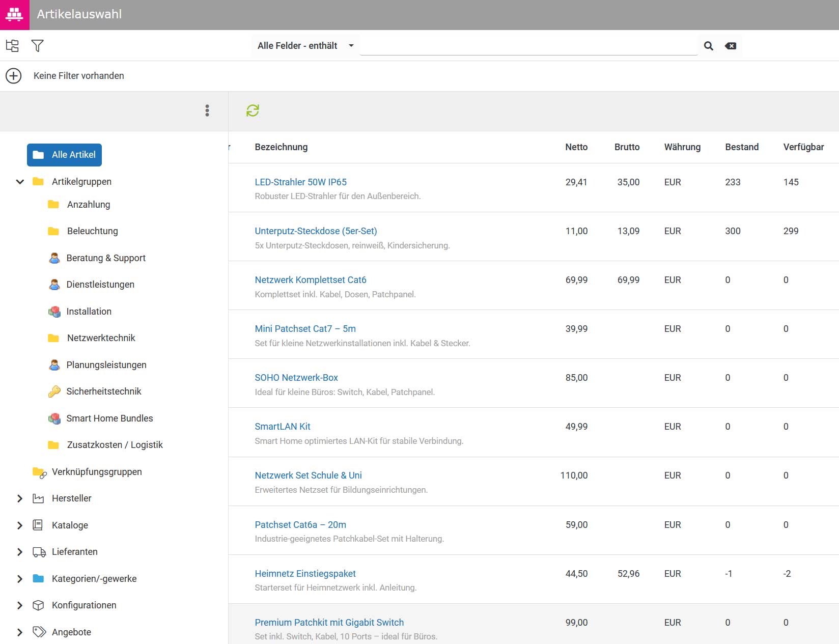
Task: Open Heimnetz Einstiegspaket article
Action: (x=305, y=574)
